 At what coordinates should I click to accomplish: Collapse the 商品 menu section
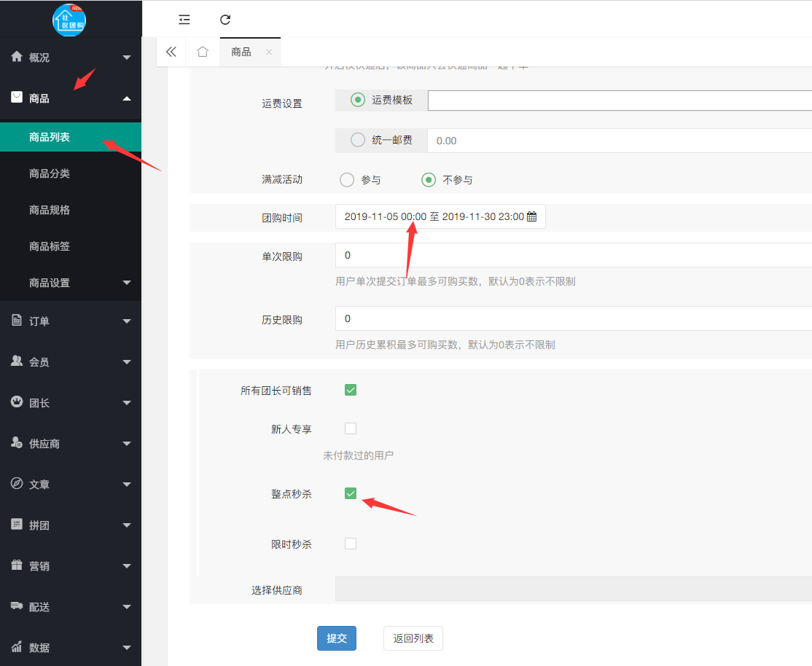pos(127,98)
